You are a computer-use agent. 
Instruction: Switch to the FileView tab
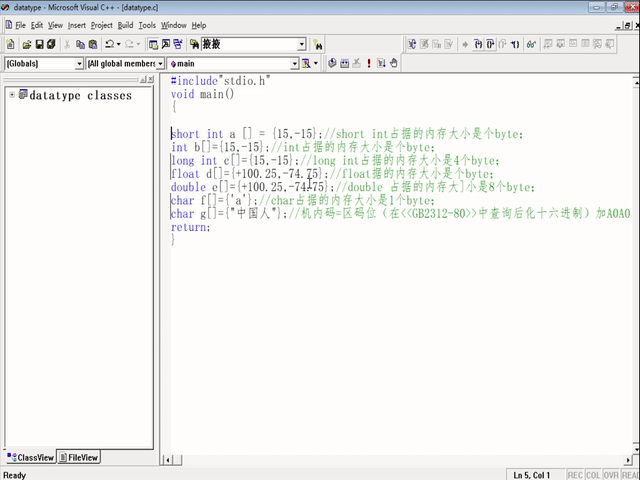[x=79, y=458]
